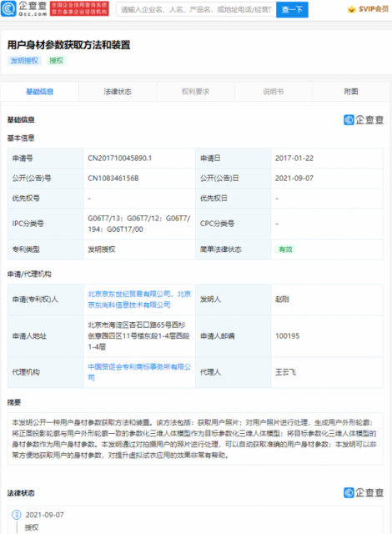This screenshot has width=392, height=534.
Task: Open the 法律状态 tab
Action: click(x=118, y=92)
